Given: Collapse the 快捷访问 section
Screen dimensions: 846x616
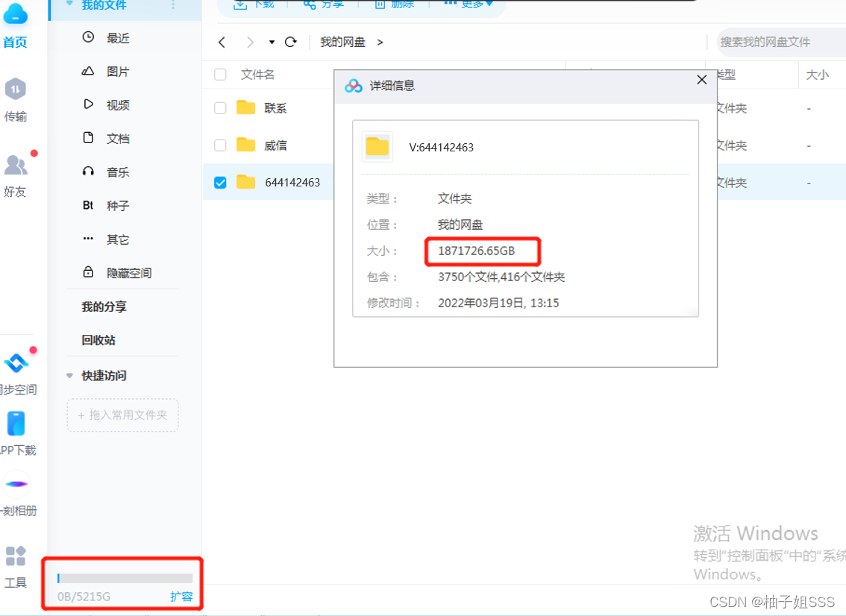Looking at the screenshot, I should pos(69,375).
